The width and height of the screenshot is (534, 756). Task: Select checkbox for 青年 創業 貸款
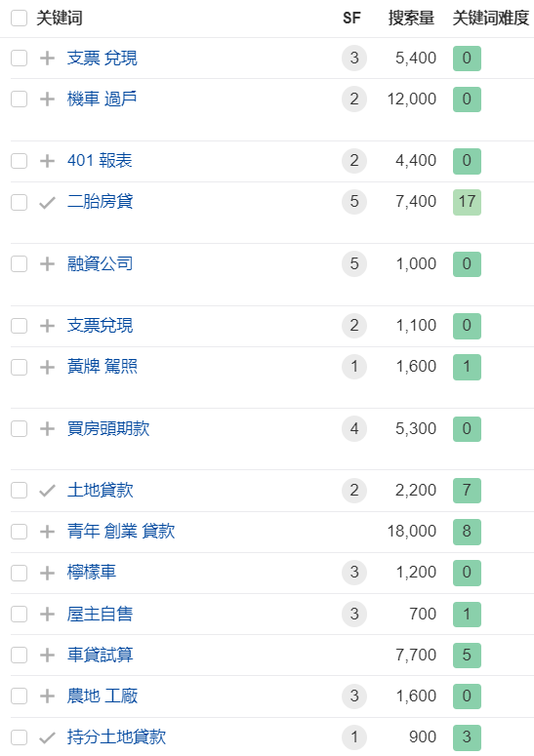click(19, 532)
